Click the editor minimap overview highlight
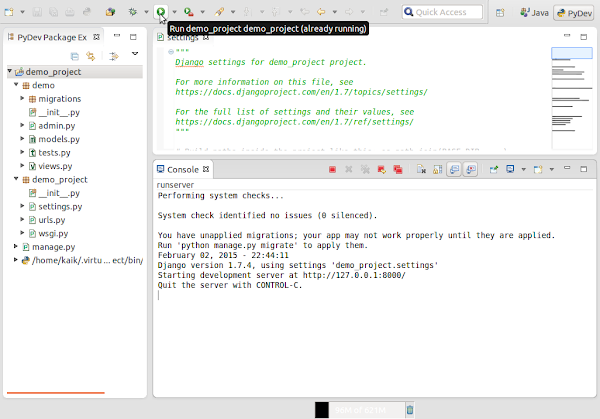The height and width of the screenshot is (419, 600). (572, 53)
